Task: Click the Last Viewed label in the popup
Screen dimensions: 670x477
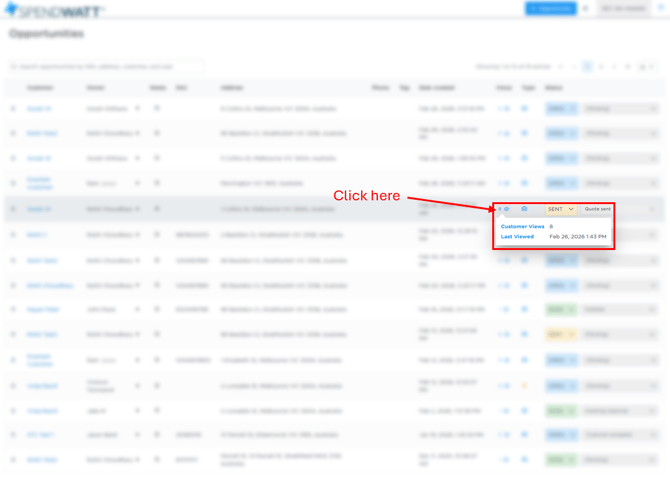Action: (x=517, y=237)
